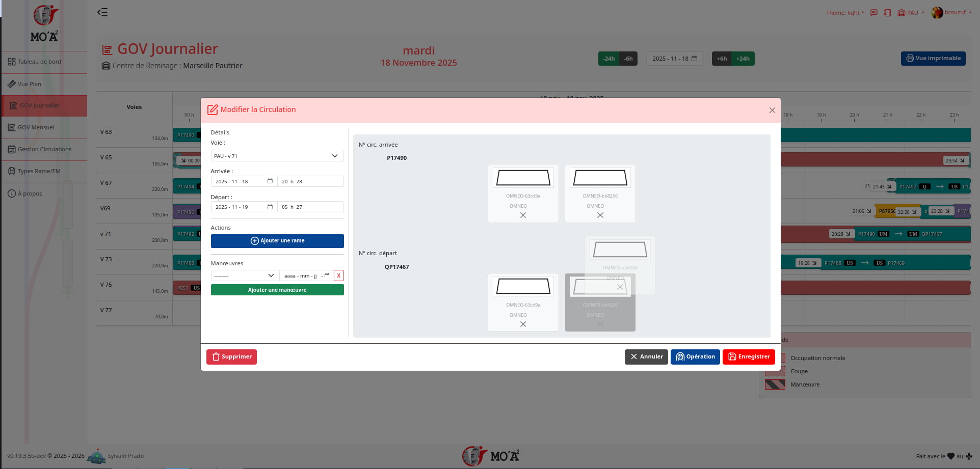Open the PAU site selector menu
The height and width of the screenshot is (469, 980).
point(911,13)
